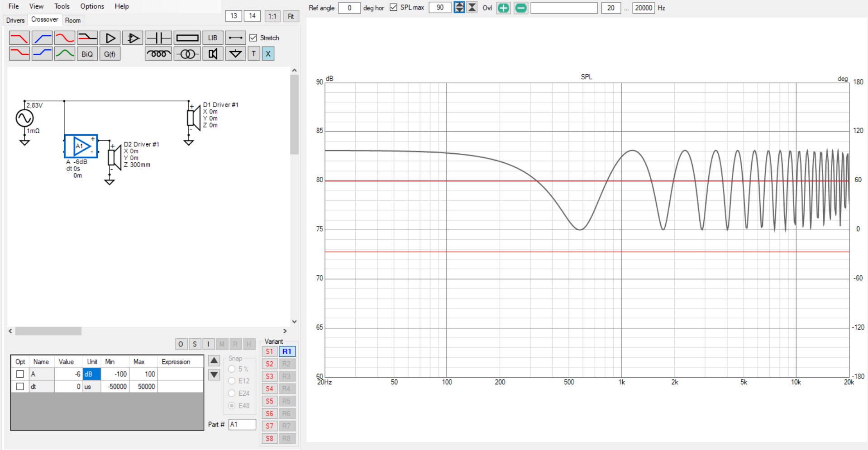This screenshot has height=450, width=868.
Task: Click the BiQ biquad button
Action: (x=87, y=54)
